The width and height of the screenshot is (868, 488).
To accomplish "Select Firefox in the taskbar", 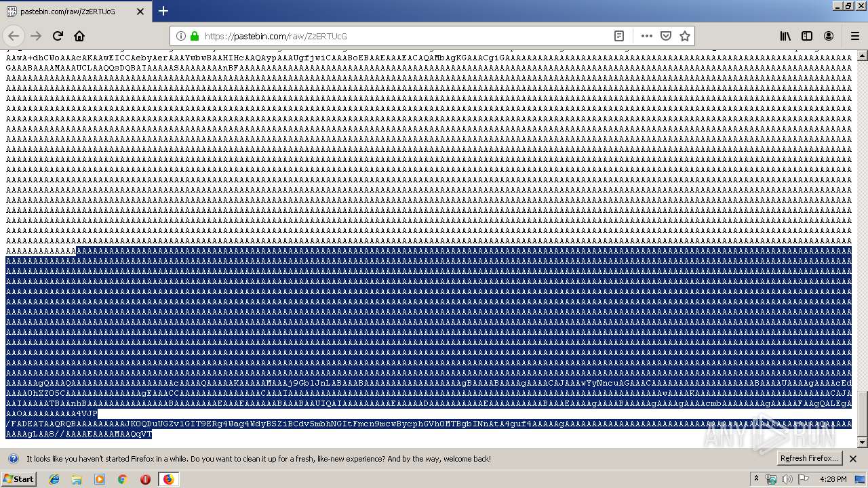I will pyautogui.click(x=168, y=479).
